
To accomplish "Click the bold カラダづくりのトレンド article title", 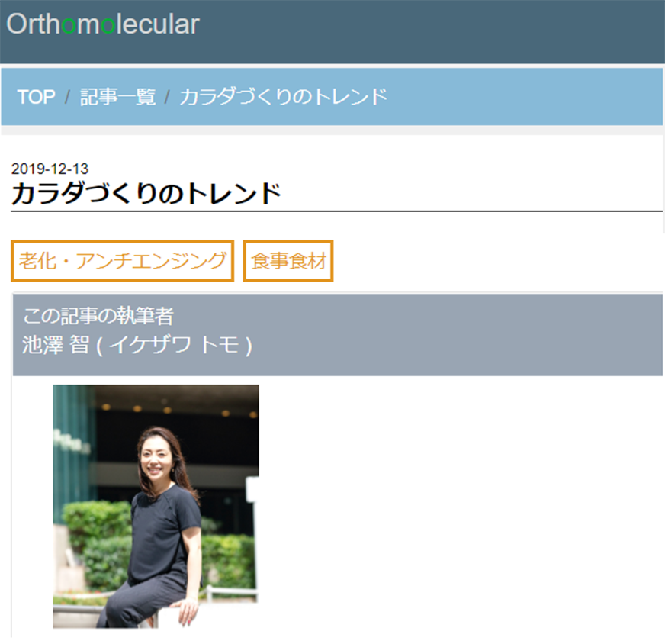I will (146, 194).
